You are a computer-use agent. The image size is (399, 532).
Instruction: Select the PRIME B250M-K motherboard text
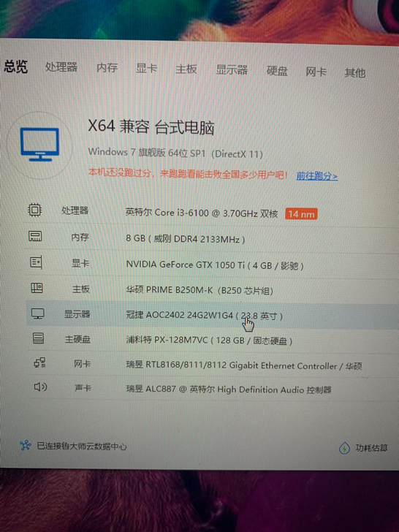(x=199, y=290)
